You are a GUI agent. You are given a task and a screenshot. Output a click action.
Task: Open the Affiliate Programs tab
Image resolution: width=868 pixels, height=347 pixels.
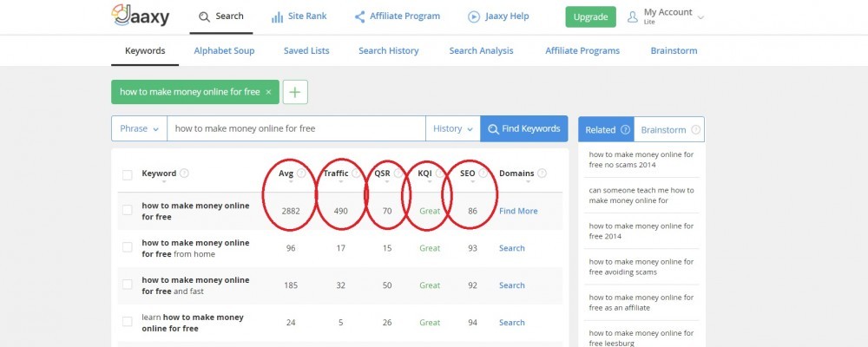tap(582, 51)
